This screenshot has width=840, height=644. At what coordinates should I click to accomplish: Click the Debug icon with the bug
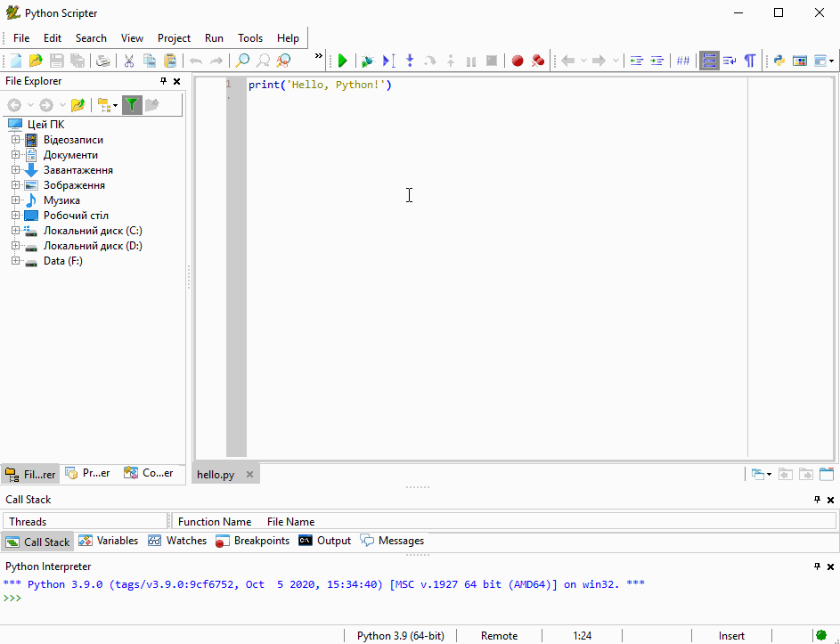(367, 61)
